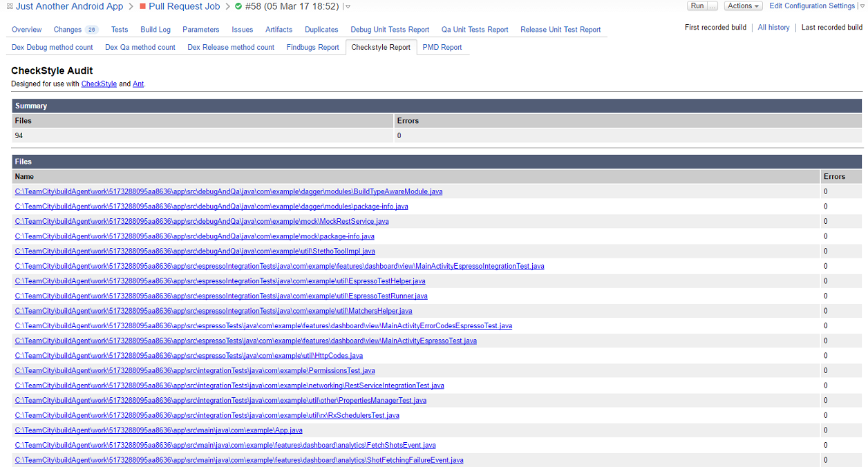Image resolution: width=868 pixels, height=467 pixels.
Task: Expand the Edit Configuration Settings dropdown arrow
Action: click(861, 6)
